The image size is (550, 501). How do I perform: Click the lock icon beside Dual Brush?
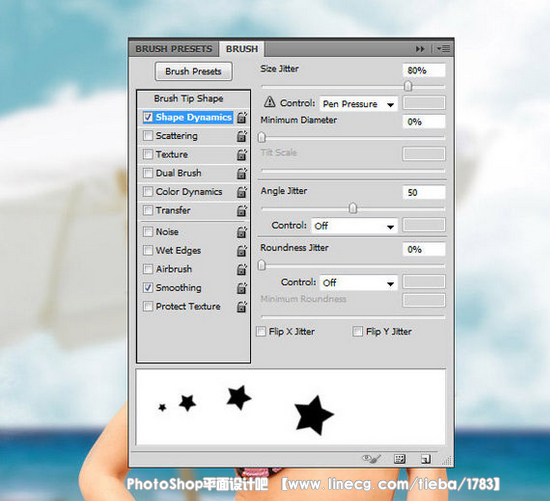(x=242, y=173)
